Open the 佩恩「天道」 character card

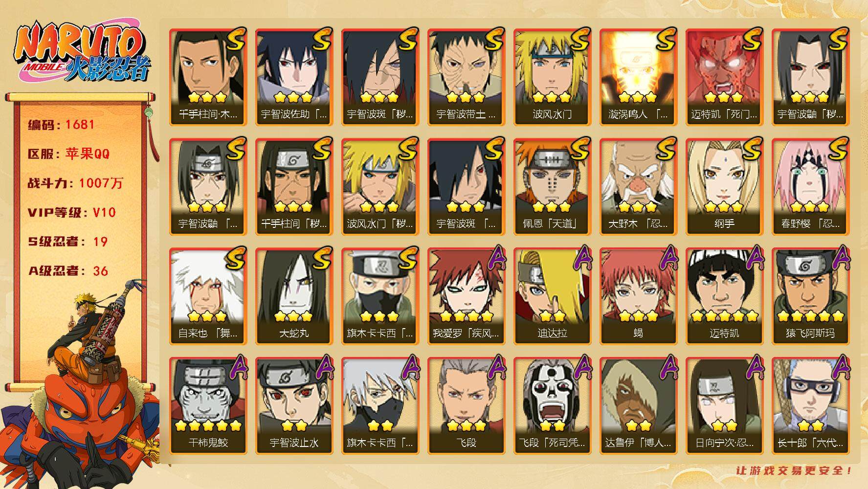pyautogui.click(x=552, y=186)
